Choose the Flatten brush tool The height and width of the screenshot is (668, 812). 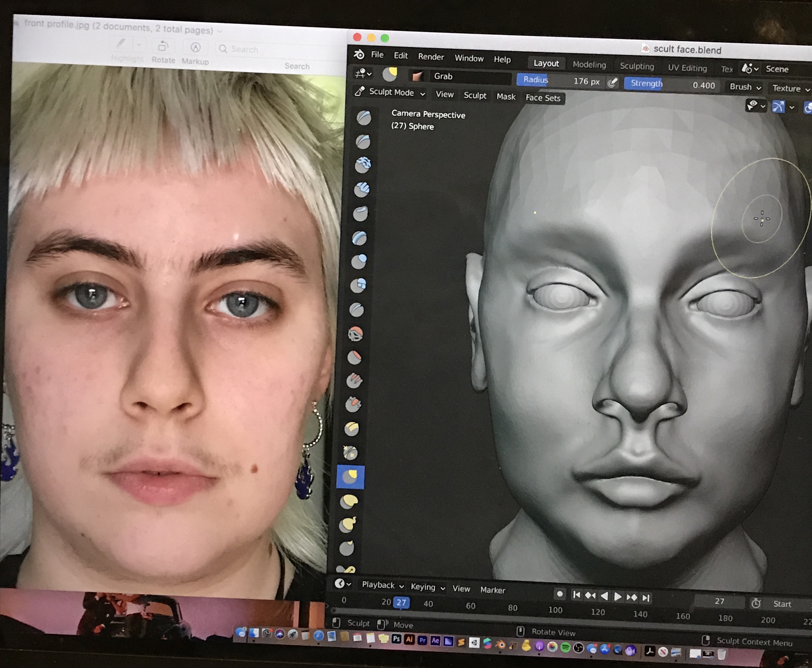tap(354, 358)
